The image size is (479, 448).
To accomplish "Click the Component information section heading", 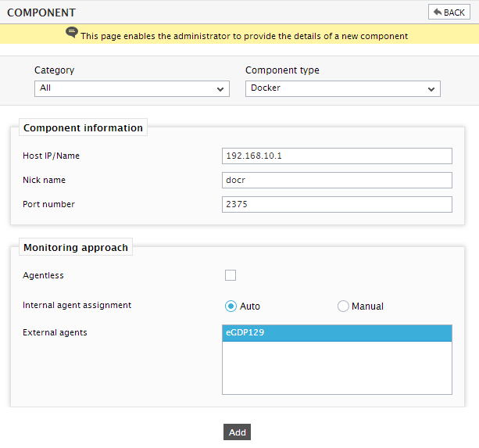I will coord(83,127).
